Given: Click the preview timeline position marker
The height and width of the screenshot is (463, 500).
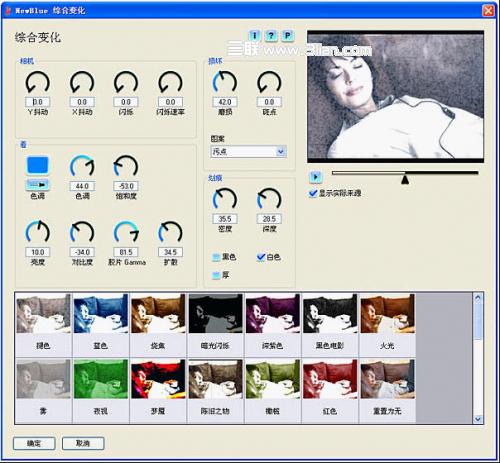Looking at the screenshot, I should pos(405,179).
